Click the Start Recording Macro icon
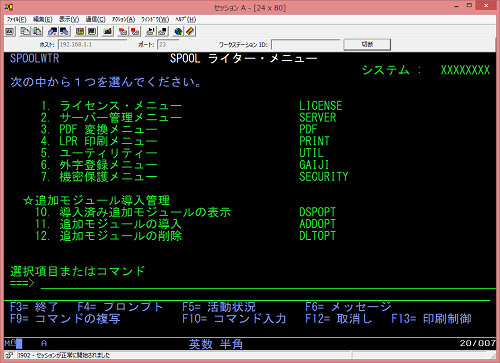This screenshot has width=500, height=363. pos(123,31)
